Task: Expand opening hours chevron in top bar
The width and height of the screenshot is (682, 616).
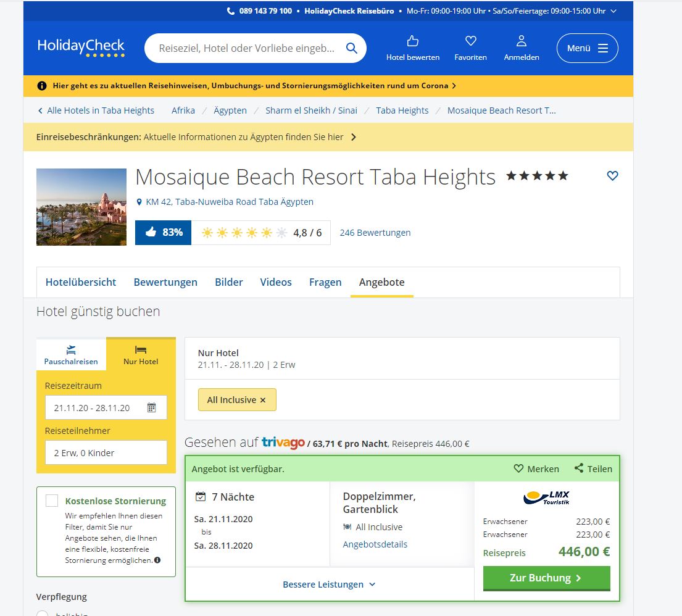Action: (613, 11)
